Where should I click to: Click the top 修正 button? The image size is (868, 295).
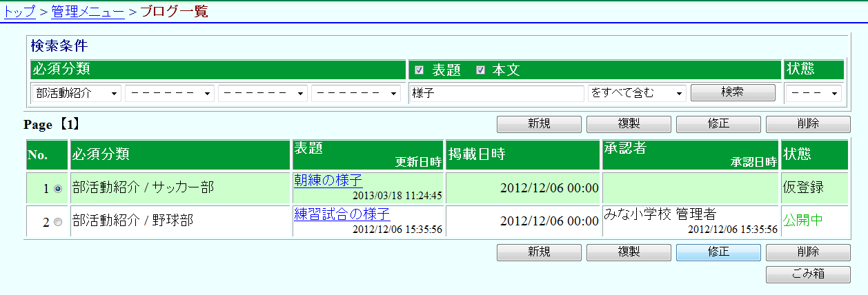click(718, 124)
